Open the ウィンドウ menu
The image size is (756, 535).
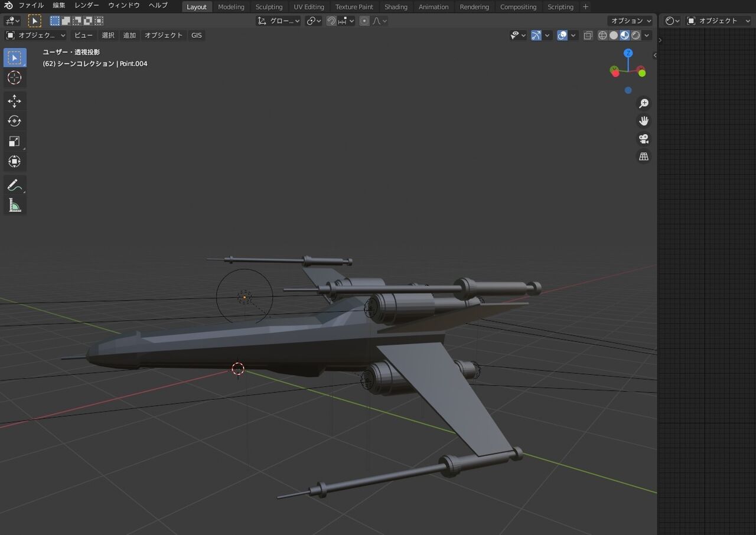[124, 6]
